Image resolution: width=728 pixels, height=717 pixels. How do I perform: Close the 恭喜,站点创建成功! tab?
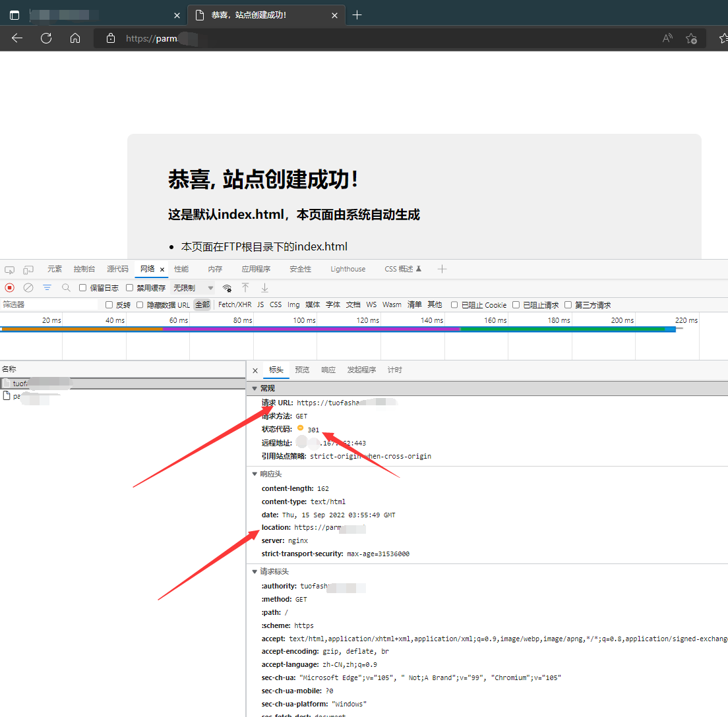[335, 15]
